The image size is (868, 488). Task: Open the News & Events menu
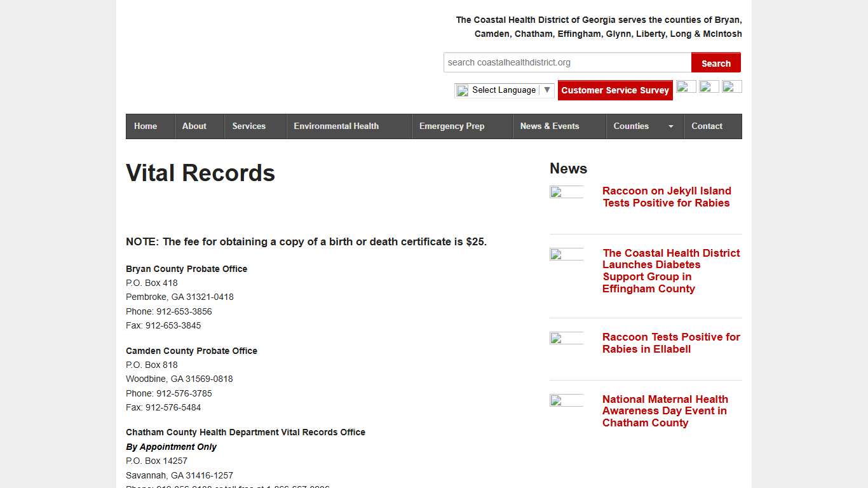[550, 126]
